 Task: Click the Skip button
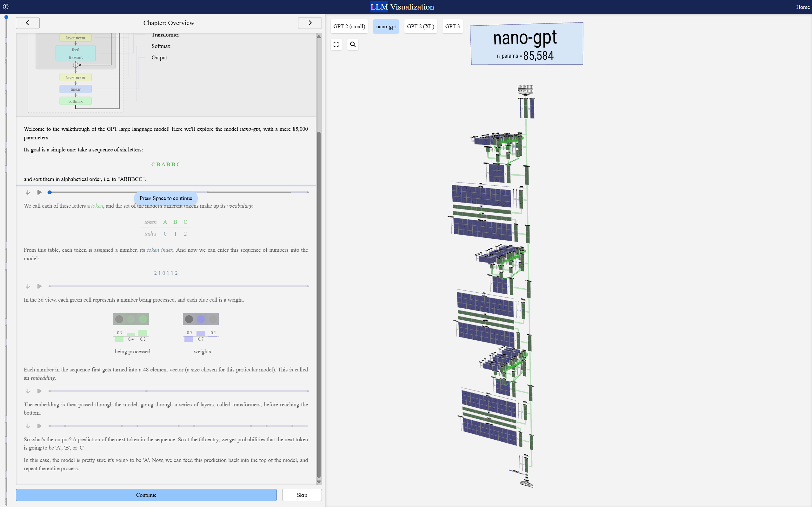302,495
